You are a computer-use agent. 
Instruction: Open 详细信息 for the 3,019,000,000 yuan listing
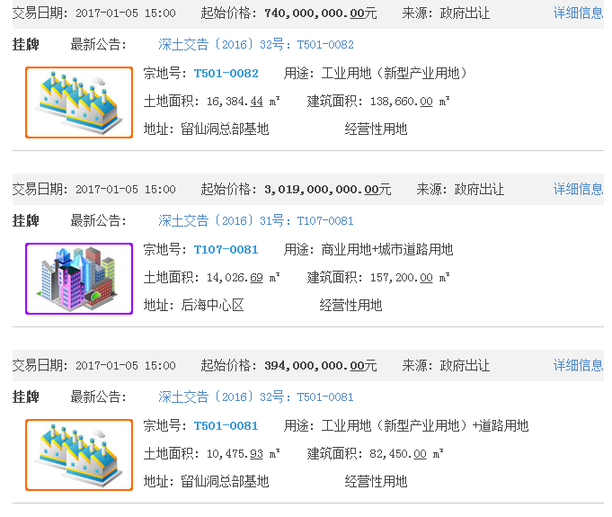578,189
